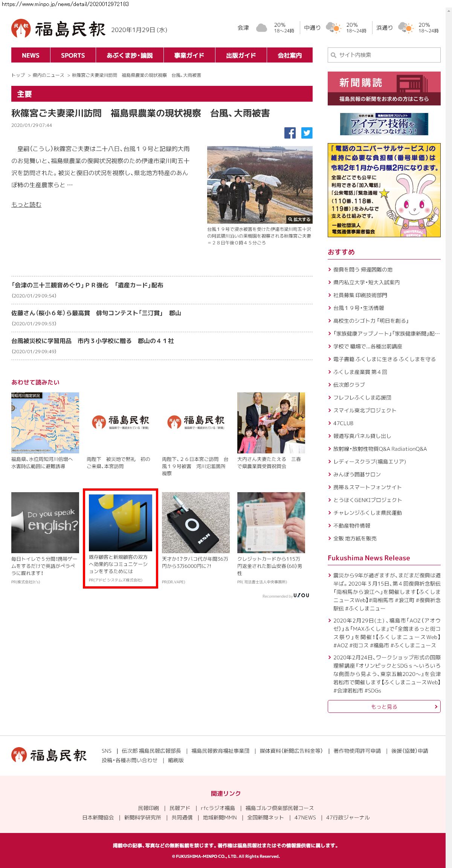
Task: Open 報道写真パネル貸し出し link
Action: (362, 436)
